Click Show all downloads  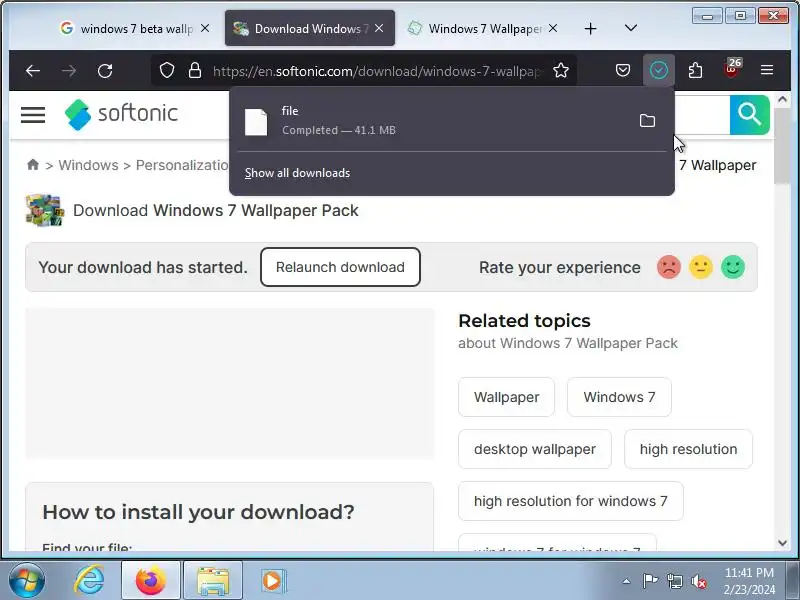[x=297, y=173]
